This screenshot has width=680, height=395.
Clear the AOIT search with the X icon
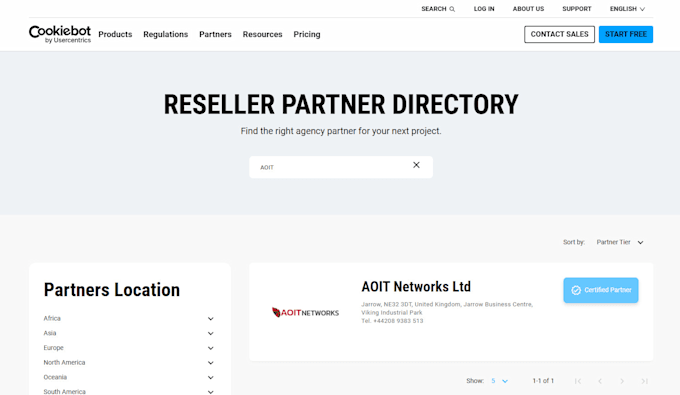tap(416, 165)
